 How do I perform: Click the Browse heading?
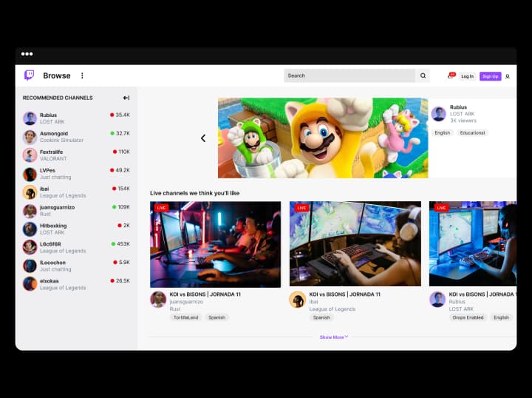pyautogui.click(x=57, y=75)
